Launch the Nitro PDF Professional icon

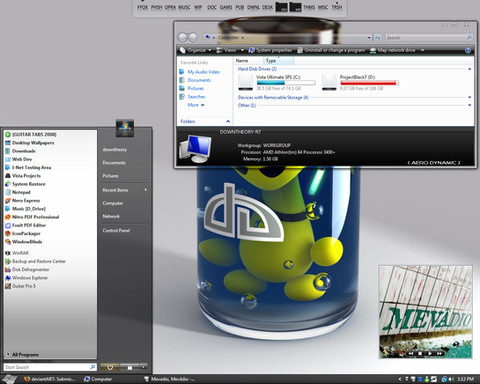(x=8, y=217)
